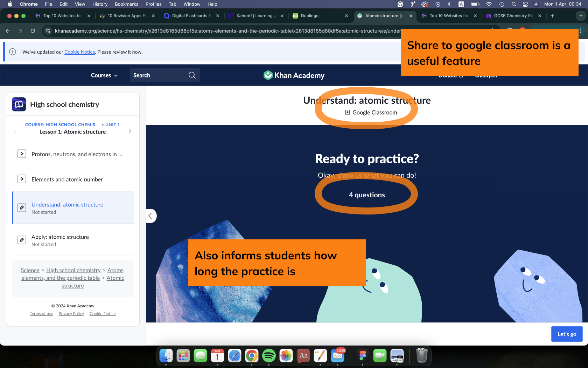The width and height of the screenshot is (588, 368).
Task: Open Finder from the dock
Action: click(166, 356)
